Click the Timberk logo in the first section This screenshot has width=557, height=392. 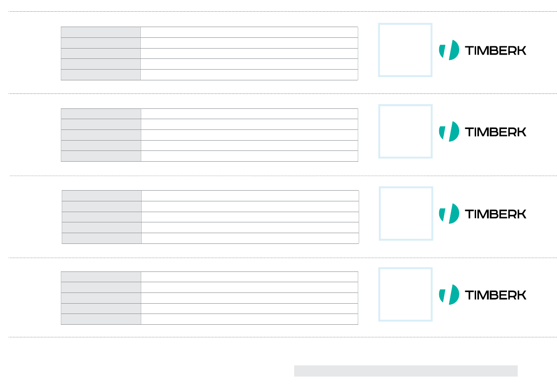tap(482, 50)
